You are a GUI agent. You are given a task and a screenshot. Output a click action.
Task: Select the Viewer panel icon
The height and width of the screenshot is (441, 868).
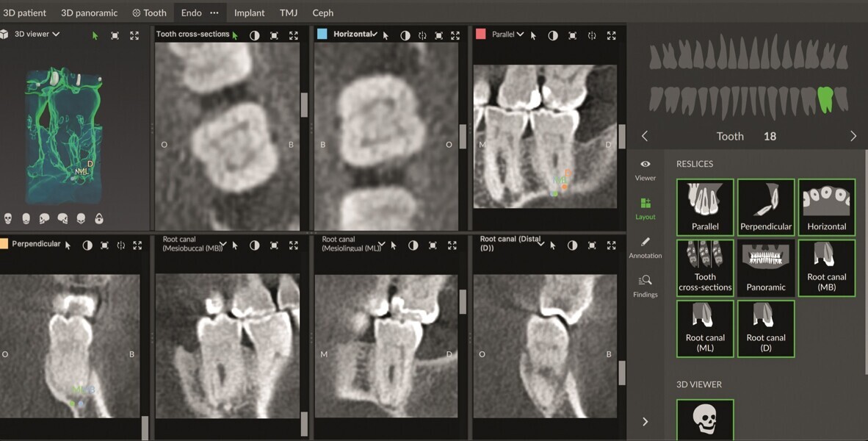[645, 167]
